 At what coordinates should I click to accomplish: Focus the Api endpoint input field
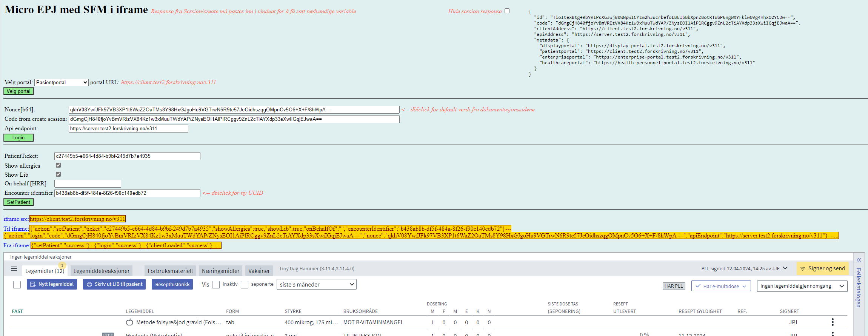128,128
